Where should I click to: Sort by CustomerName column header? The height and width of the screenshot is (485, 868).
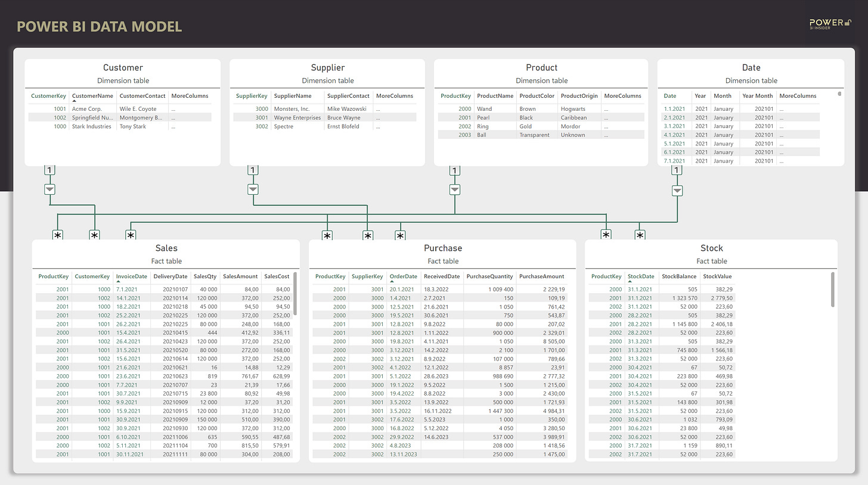92,95
